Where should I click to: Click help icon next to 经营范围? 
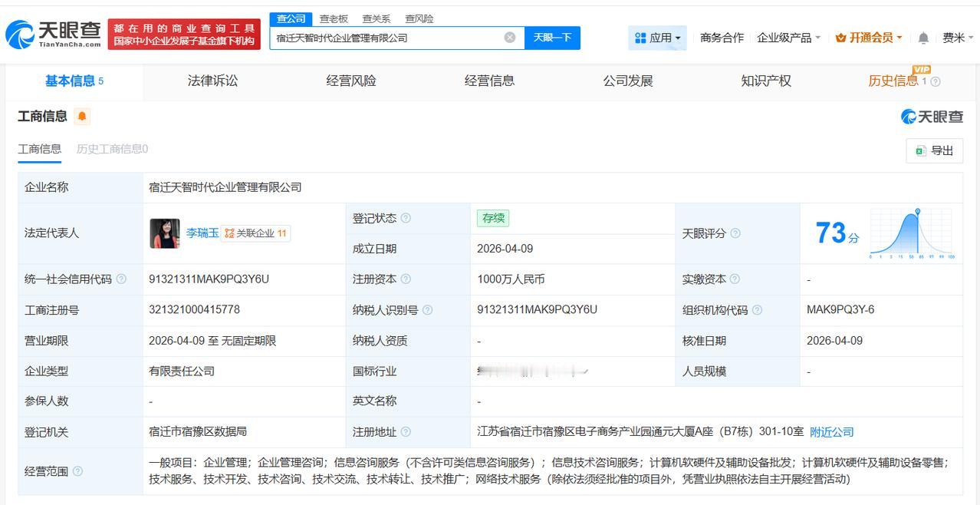[77, 471]
